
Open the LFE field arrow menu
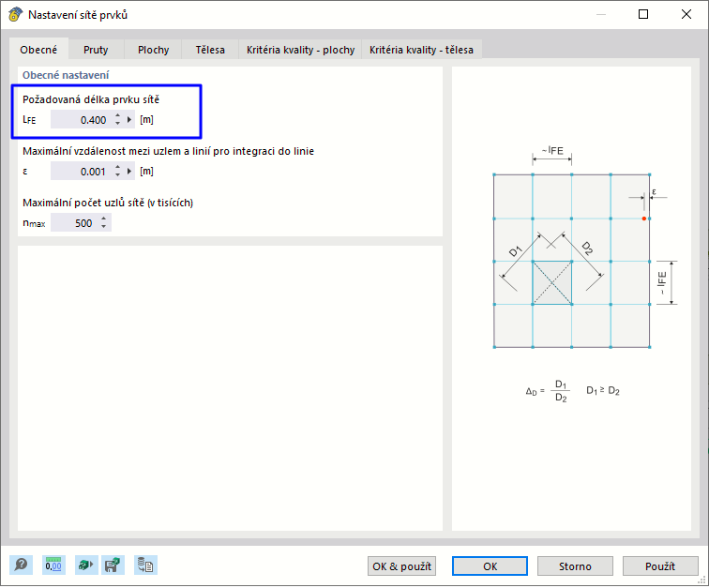129,120
